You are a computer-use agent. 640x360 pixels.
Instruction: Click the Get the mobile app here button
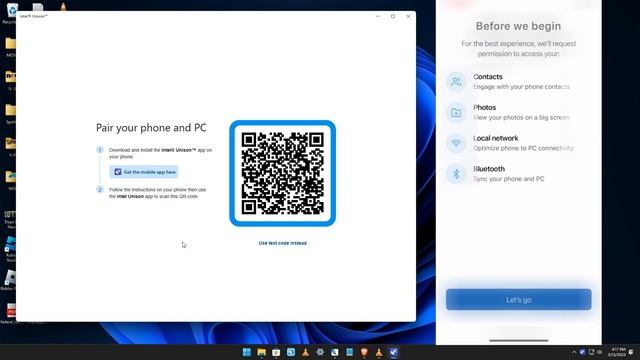(144, 172)
